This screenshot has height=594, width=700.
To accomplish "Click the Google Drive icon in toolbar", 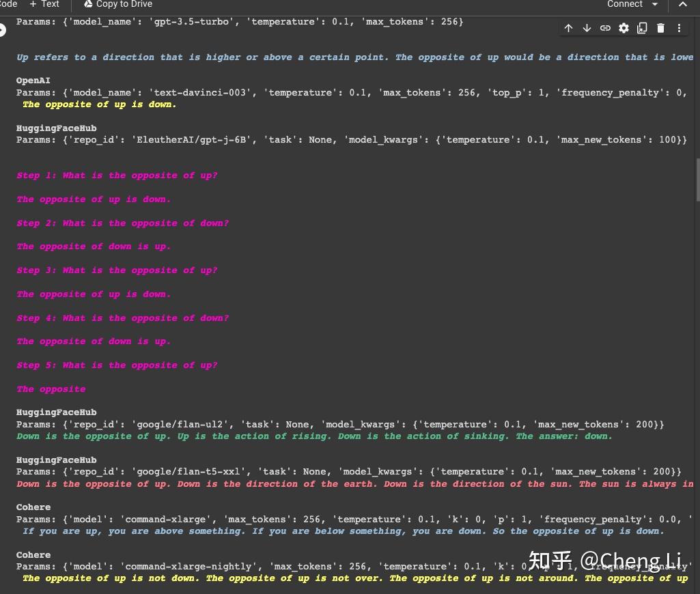I will pos(88,4).
